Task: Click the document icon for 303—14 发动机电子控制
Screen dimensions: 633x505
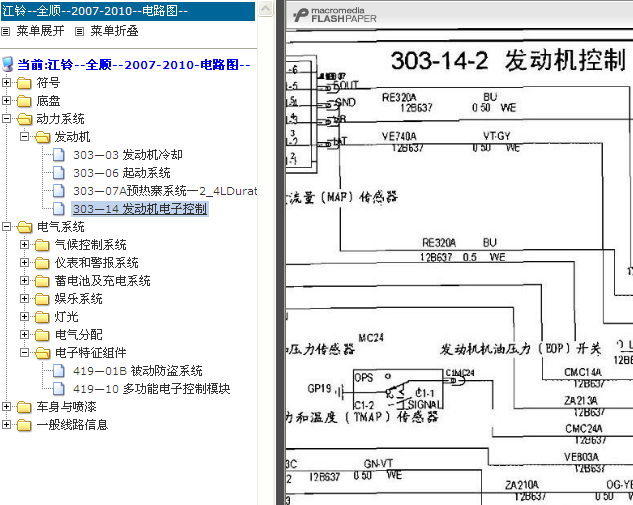Action: 59,209
